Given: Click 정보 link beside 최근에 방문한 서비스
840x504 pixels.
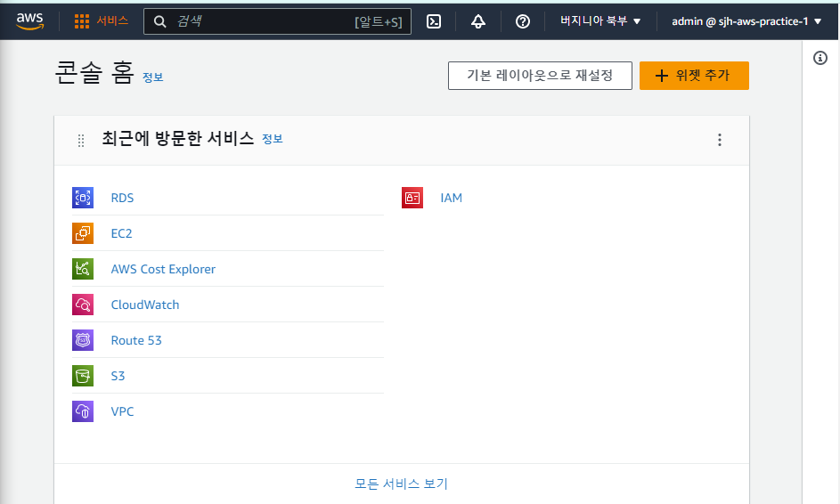Looking at the screenshot, I should (x=273, y=139).
